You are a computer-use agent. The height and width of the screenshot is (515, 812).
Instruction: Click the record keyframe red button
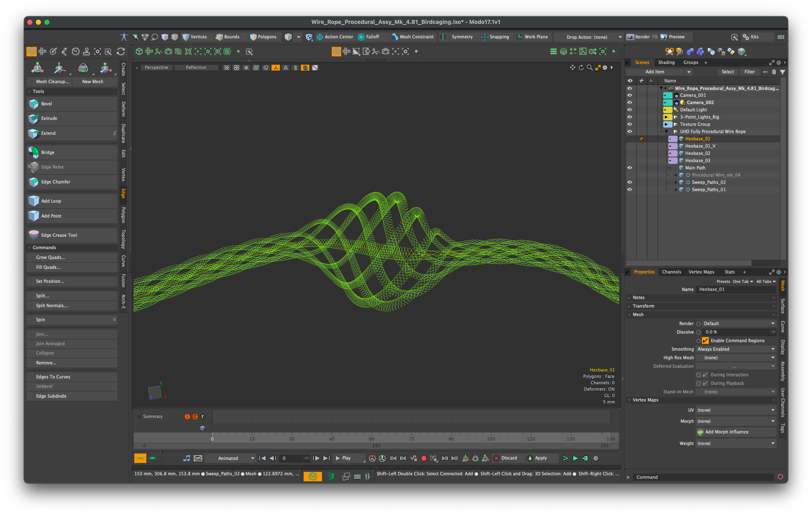click(424, 458)
